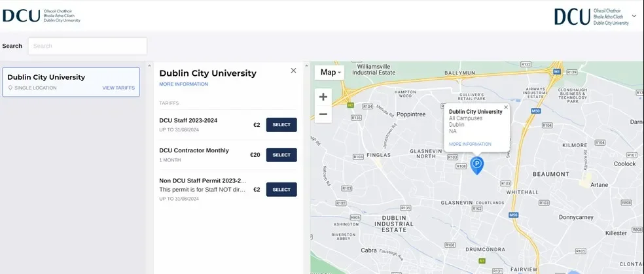
Task: Click the 'DCU Staff 2023-2024' tariff name
Action: (188, 120)
